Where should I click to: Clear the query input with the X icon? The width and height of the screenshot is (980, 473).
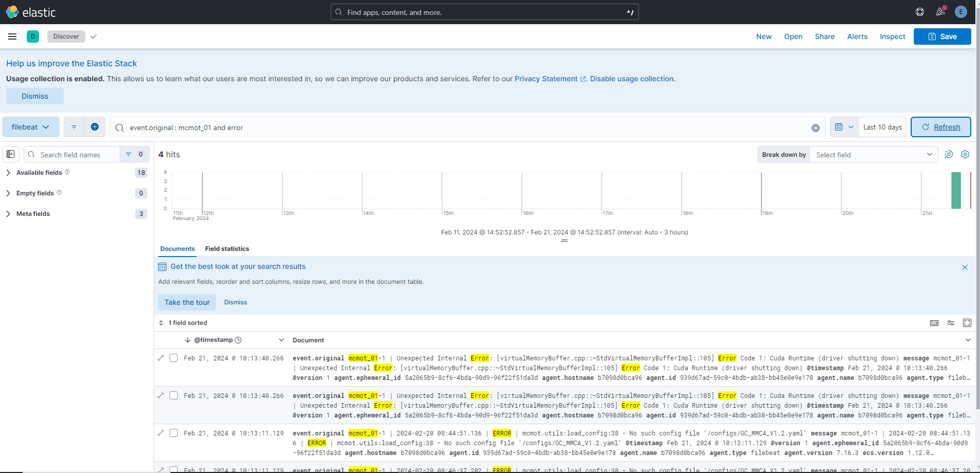[x=815, y=128]
